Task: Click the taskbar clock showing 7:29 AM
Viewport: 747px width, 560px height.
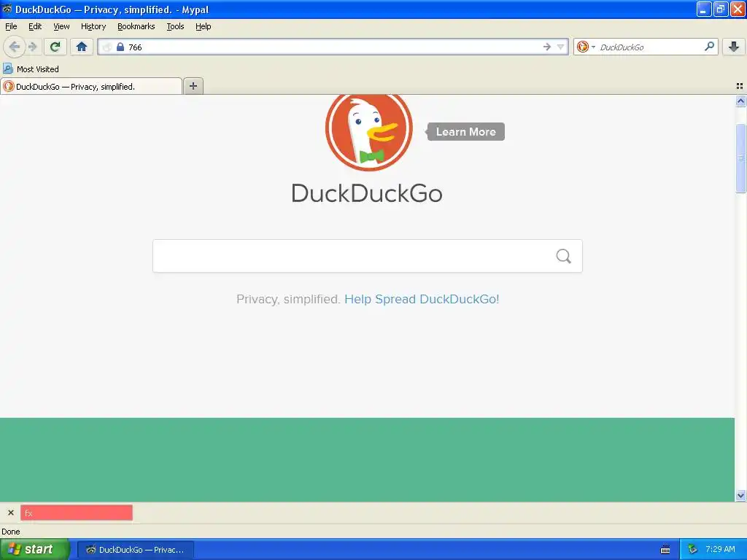Action: [x=720, y=550]
